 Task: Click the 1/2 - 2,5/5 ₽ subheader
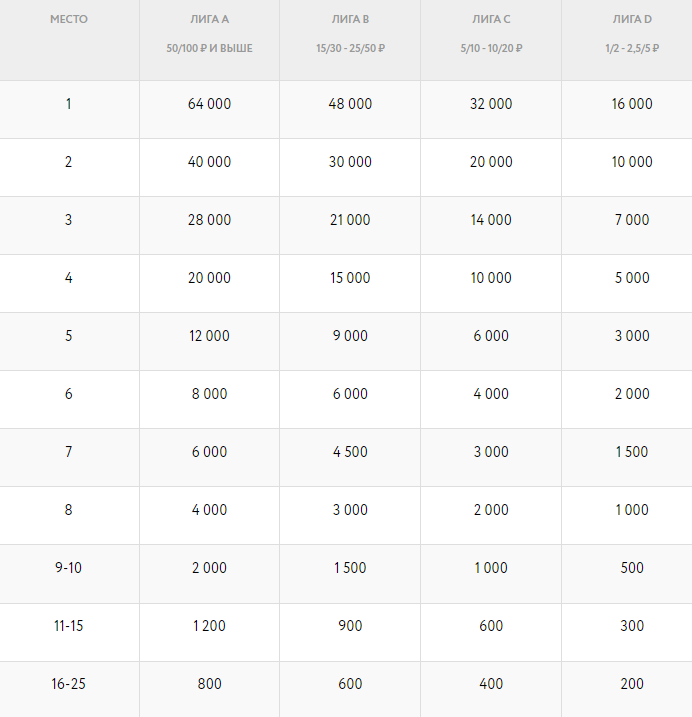click(631, 48)
